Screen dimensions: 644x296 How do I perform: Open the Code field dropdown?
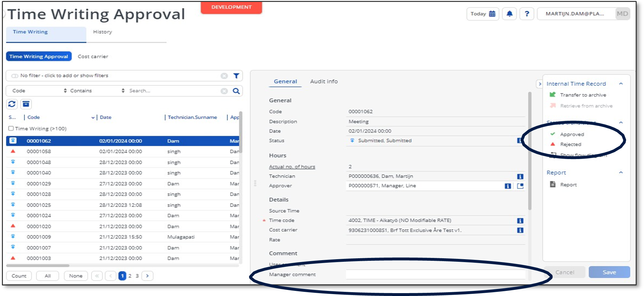tap(39, 91)
